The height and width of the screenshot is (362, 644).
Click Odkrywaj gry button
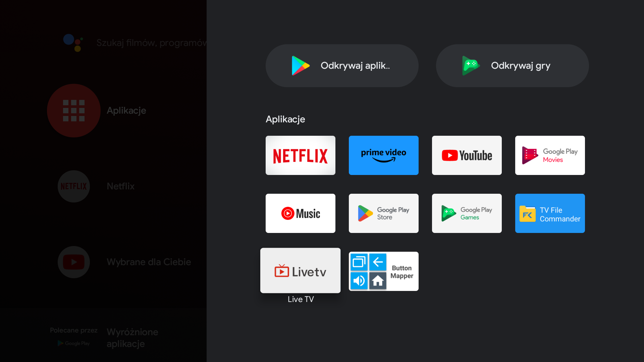coord(512,66)
